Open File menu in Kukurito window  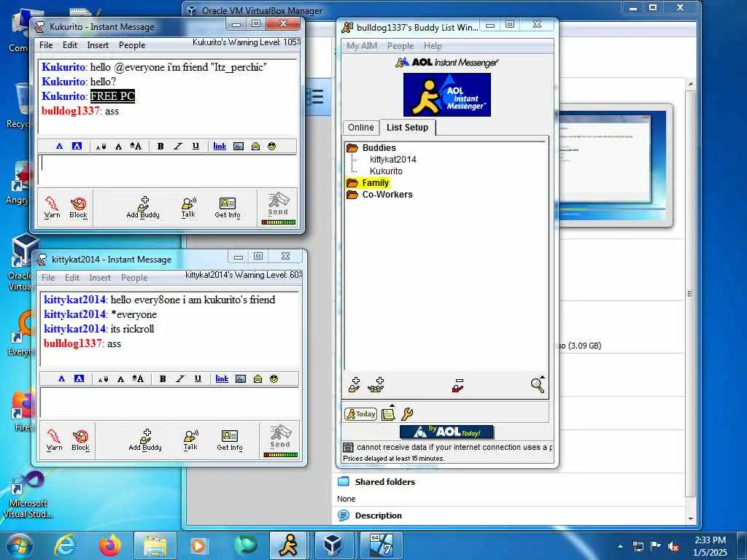pos(46,45)
